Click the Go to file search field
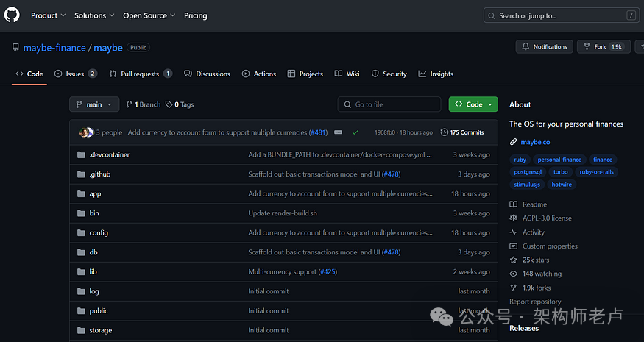The width and height of the screenshot is (644, 342). (390, 104)
